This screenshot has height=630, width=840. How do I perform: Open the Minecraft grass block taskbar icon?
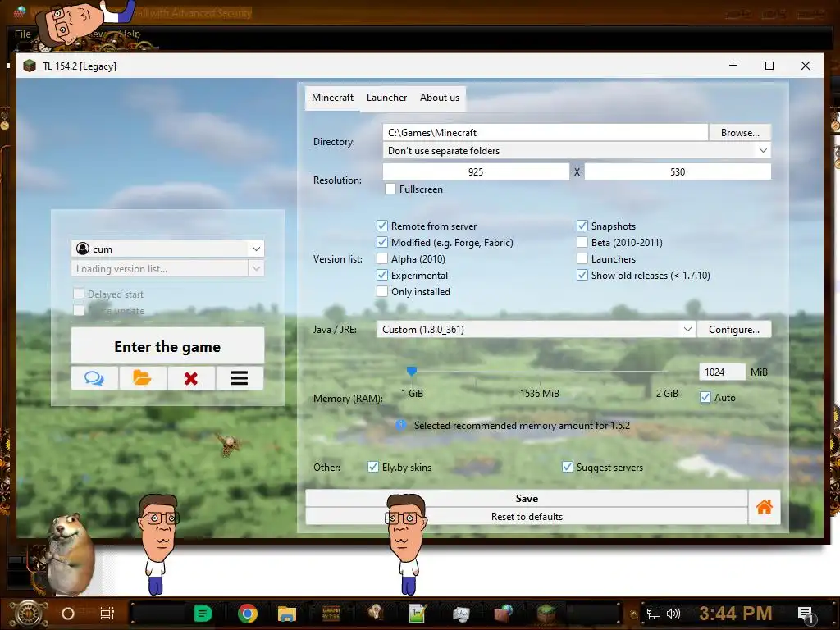546,614
